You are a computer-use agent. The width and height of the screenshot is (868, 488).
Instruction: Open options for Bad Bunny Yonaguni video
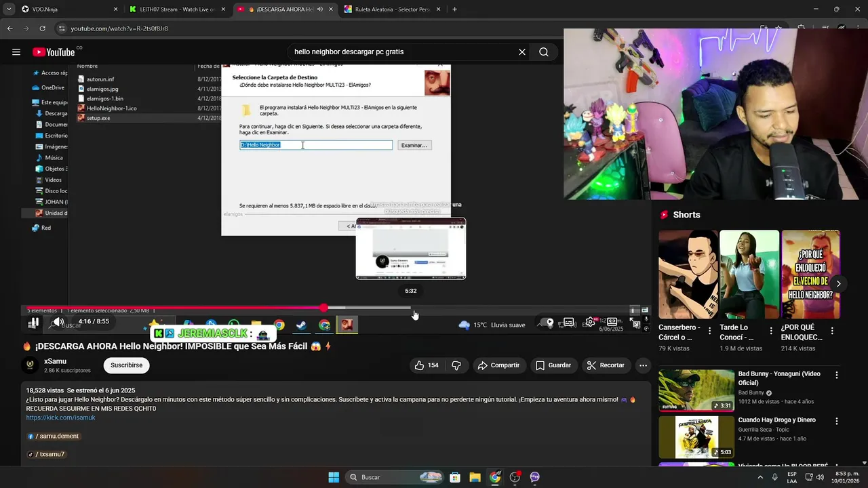[x=837, y=375]
